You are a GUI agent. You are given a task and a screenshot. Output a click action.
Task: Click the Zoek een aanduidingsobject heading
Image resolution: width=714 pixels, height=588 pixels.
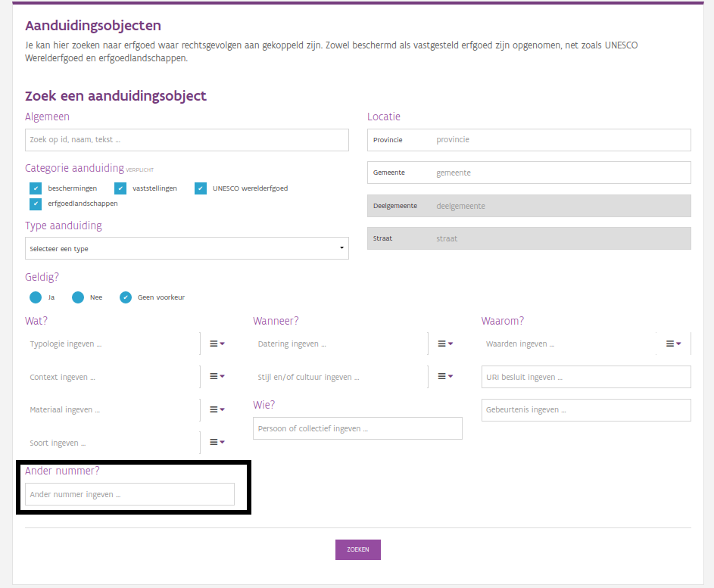(x=116, y=96)
